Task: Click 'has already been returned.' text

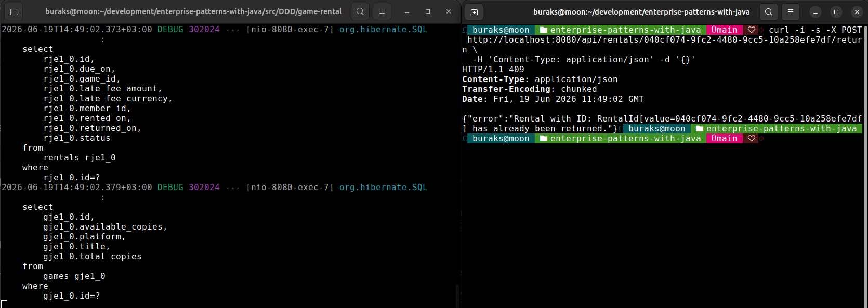Action: (x=540, y=128)
